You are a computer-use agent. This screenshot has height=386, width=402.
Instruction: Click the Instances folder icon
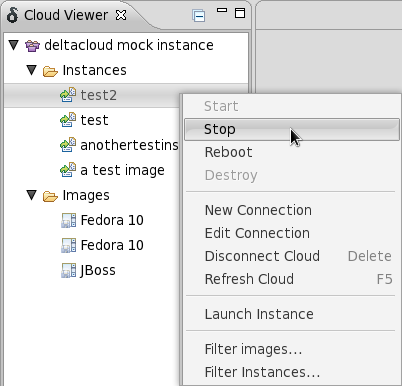[50, 71]
